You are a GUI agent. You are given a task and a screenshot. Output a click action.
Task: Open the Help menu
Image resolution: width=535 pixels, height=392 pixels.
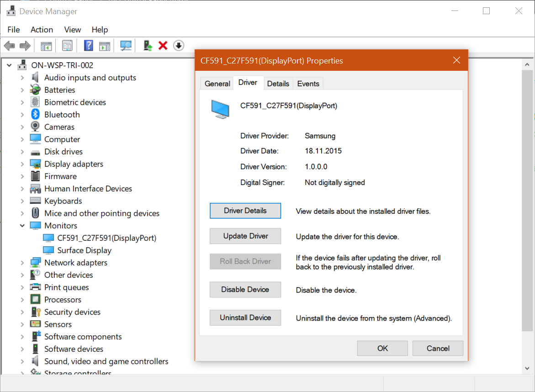[100, 30]
